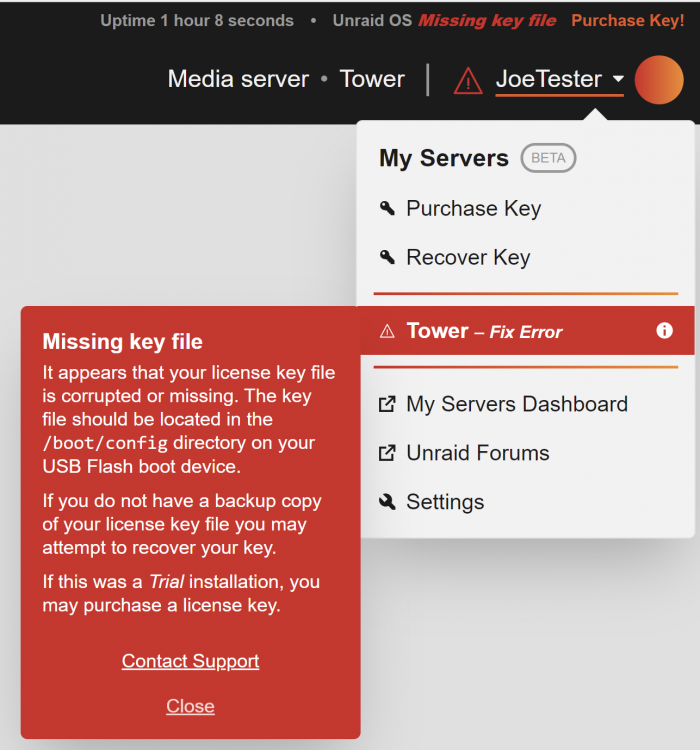Click the key icon beside Purchase Key
This screenshot has width=700, height=750.
coord(387,208)
